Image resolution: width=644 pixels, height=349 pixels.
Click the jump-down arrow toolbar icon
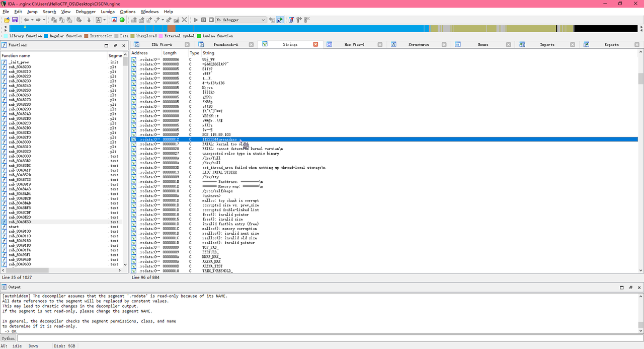point(89,20)
